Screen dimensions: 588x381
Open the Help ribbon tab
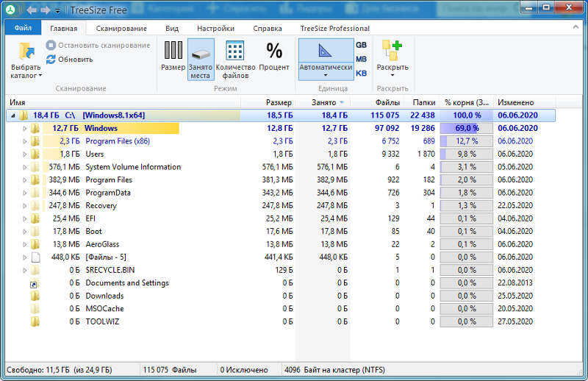tap(268, 29)
